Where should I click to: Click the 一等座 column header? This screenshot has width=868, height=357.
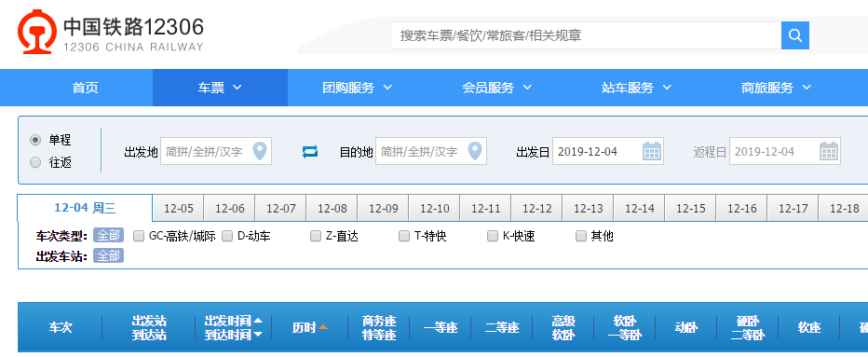tap(441, 327)
